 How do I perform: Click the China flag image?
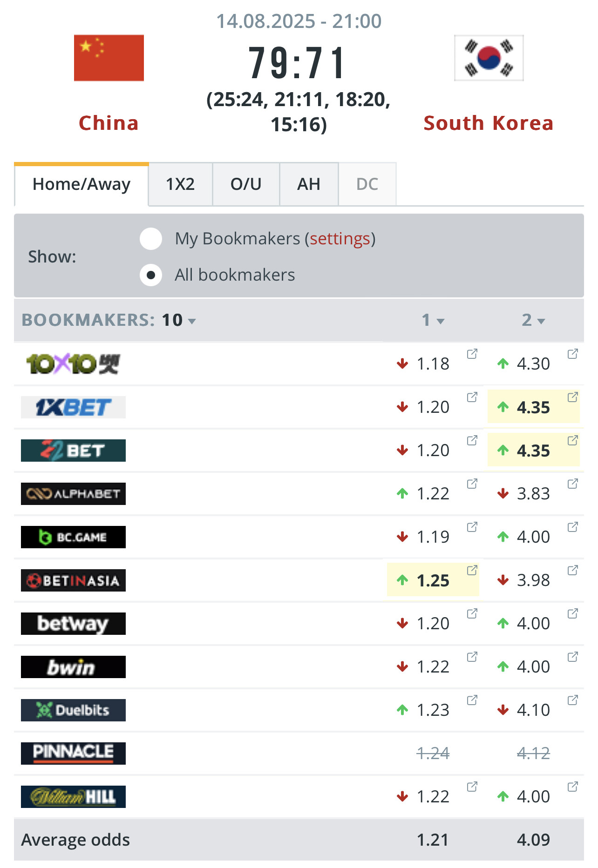[109, 58]
